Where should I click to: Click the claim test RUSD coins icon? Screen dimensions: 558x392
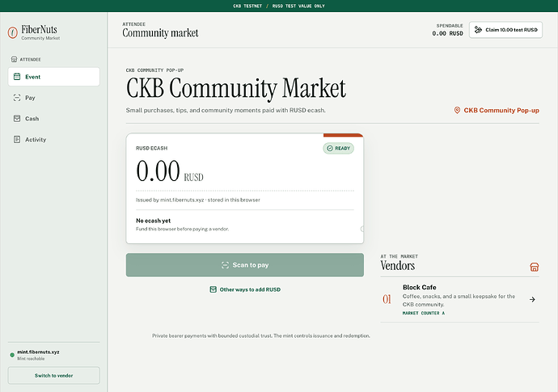point(478,30)
